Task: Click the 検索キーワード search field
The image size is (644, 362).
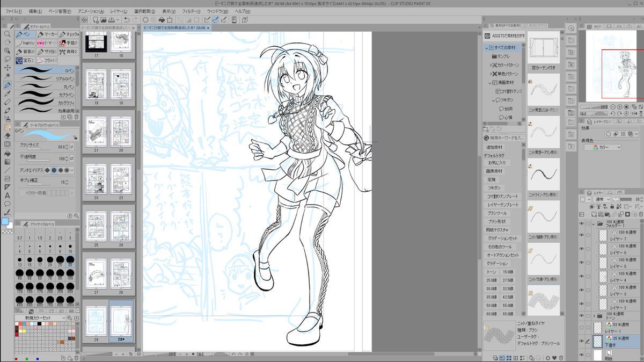Action: [x=503, y=138]
